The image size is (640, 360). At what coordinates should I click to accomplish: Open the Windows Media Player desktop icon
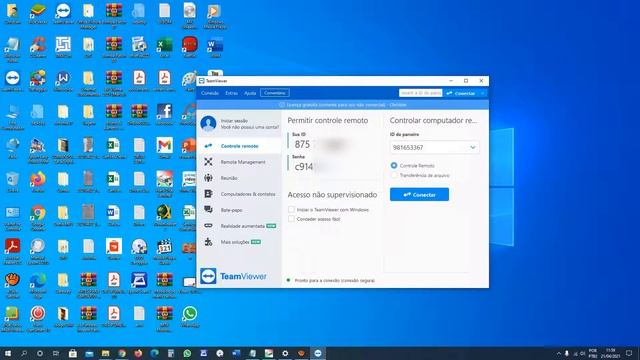215,11
